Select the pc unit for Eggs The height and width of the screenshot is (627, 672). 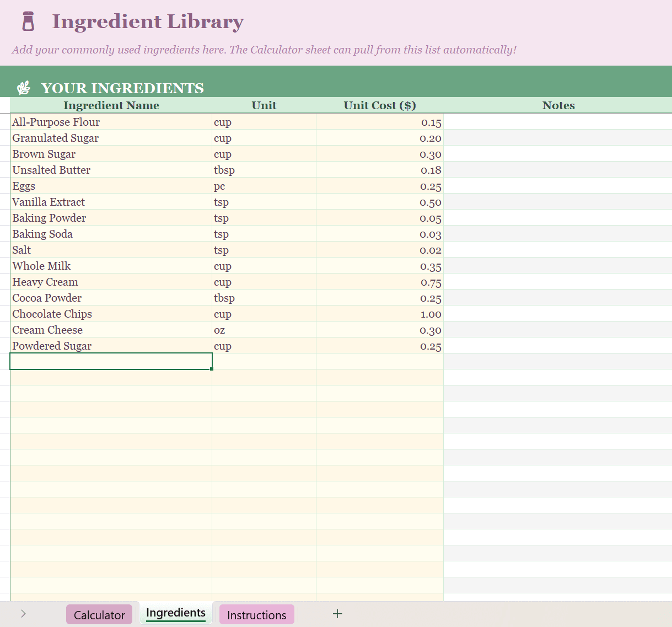[264, 186]
